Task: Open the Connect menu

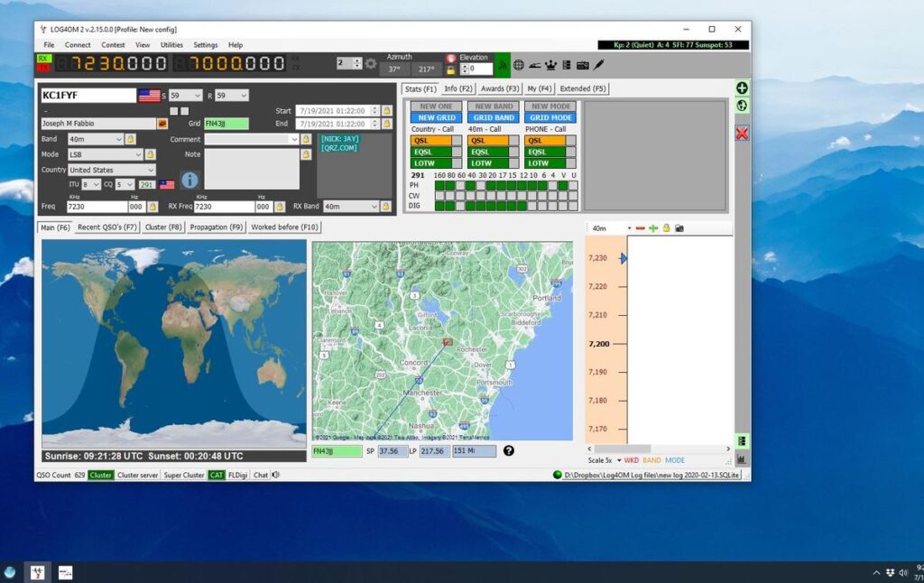Action: [78, 45]
